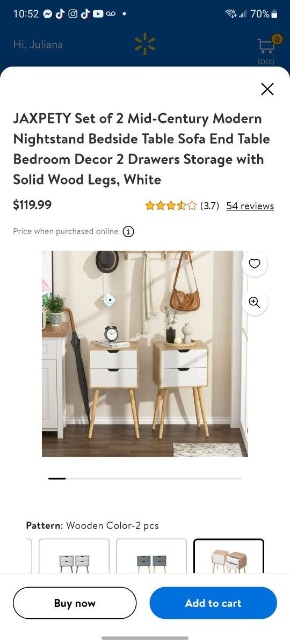Tap the Instagram notification icon
Screen dimensions: 290x644
pos(73,14)
